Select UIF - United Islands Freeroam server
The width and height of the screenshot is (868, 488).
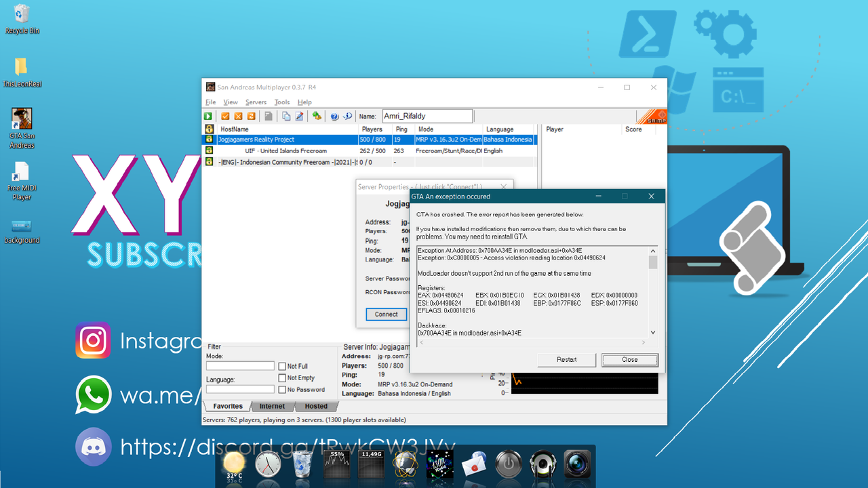[370, 150]
